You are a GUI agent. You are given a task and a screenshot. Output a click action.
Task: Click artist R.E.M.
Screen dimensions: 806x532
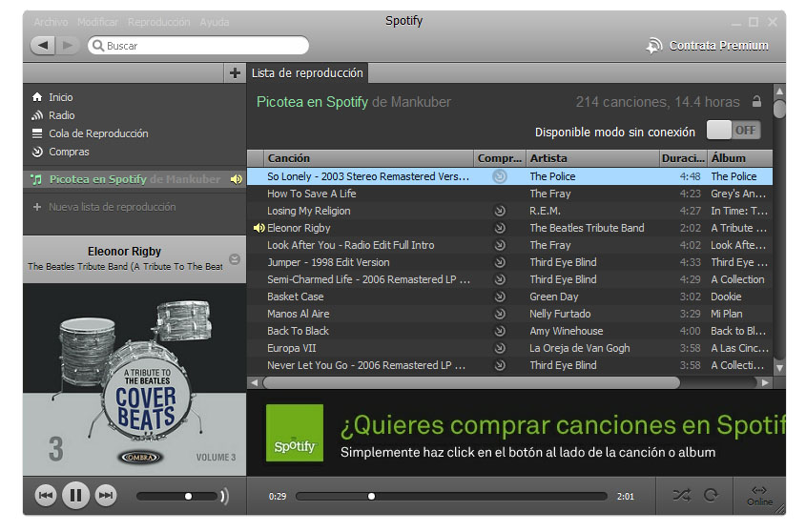click(x=545, y=211)
